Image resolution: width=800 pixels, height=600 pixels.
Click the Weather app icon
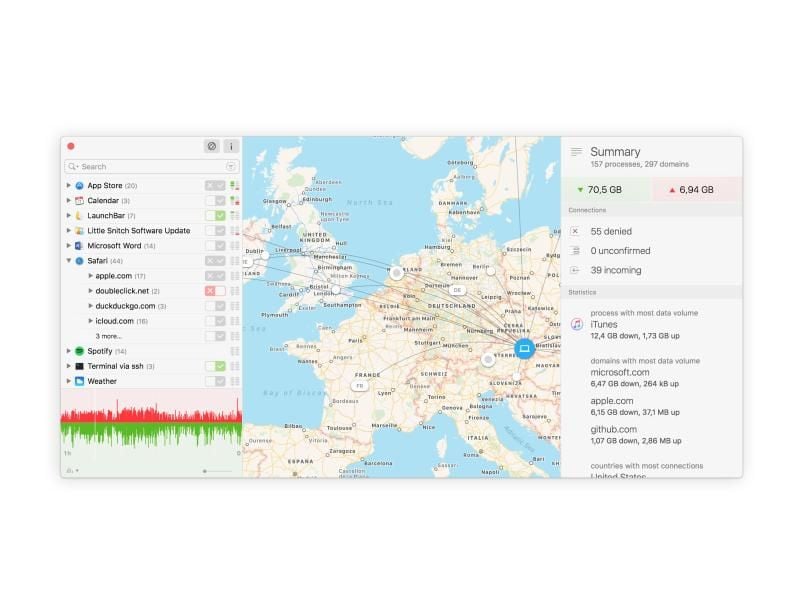(80, 381)
